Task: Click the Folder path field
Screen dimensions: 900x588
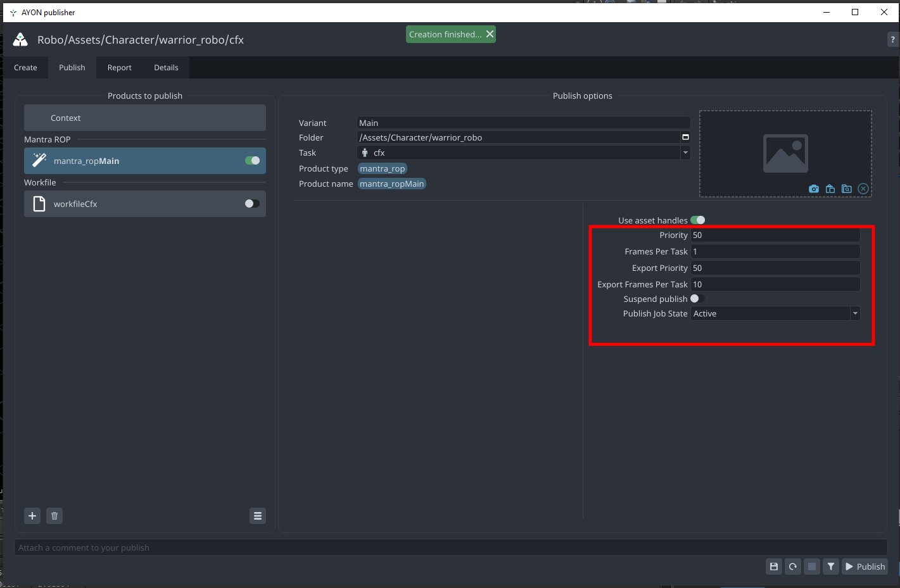Action: tap(519, 137)
